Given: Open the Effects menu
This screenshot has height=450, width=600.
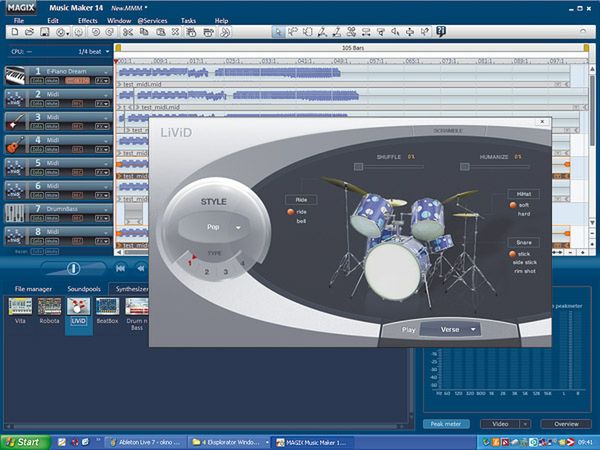Looking at the screenshot, I should point(88,20).
